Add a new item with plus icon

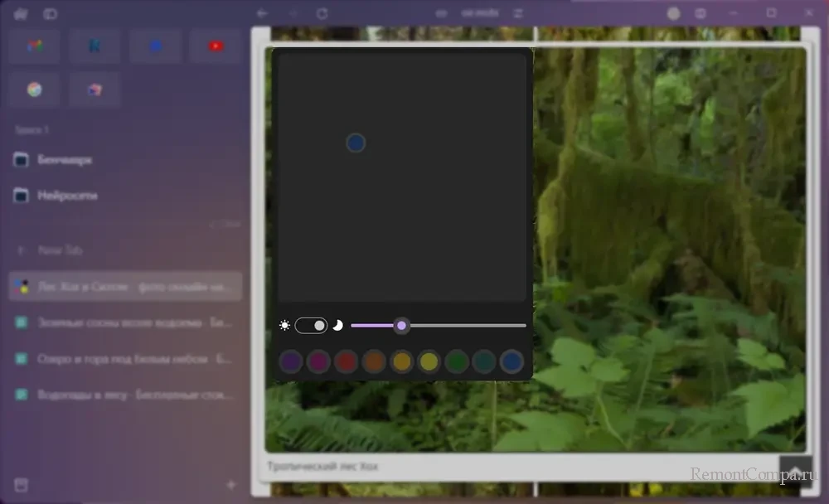point(231,485)
